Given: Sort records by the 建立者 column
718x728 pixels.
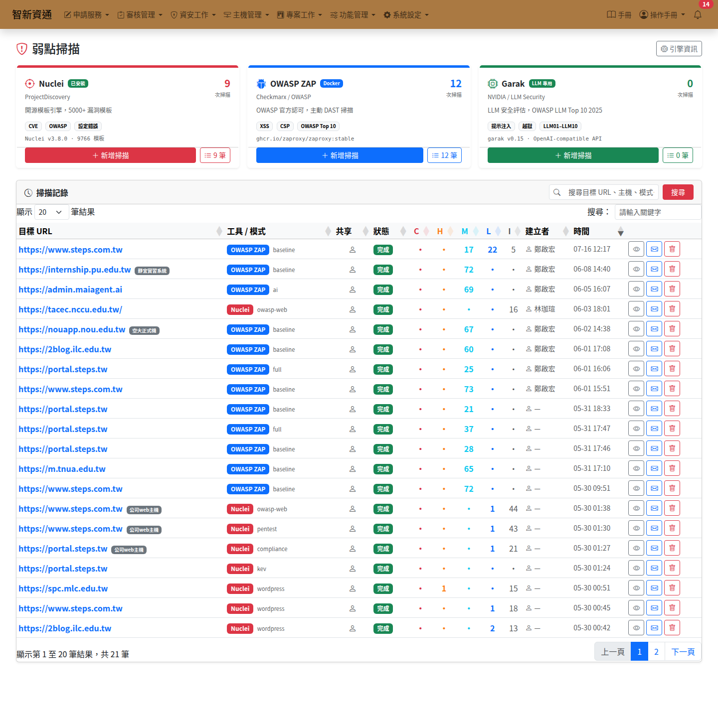Looking at the screenshot, I should 546,231.
